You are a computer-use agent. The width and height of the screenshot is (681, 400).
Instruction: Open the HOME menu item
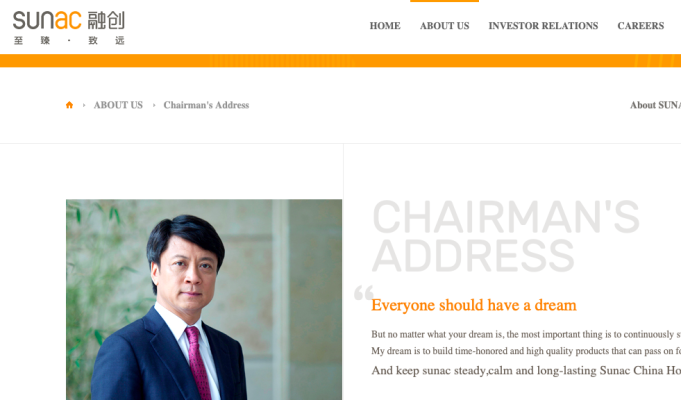coord(385,26)
